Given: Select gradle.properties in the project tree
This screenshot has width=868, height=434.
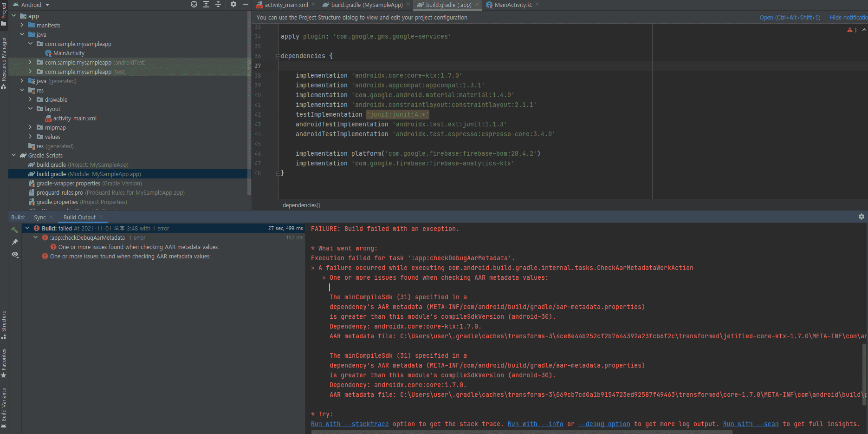Looking at the screenshot, I should [x=57, y=202].
